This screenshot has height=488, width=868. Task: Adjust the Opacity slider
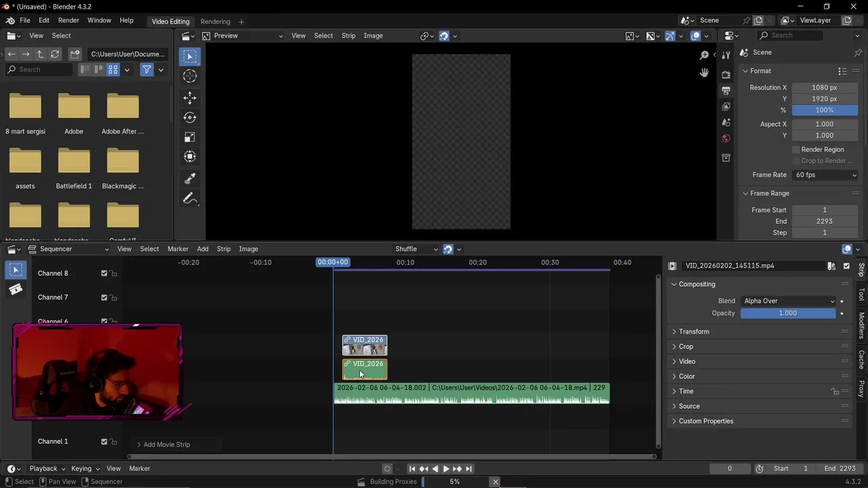(x=788, y=313)
